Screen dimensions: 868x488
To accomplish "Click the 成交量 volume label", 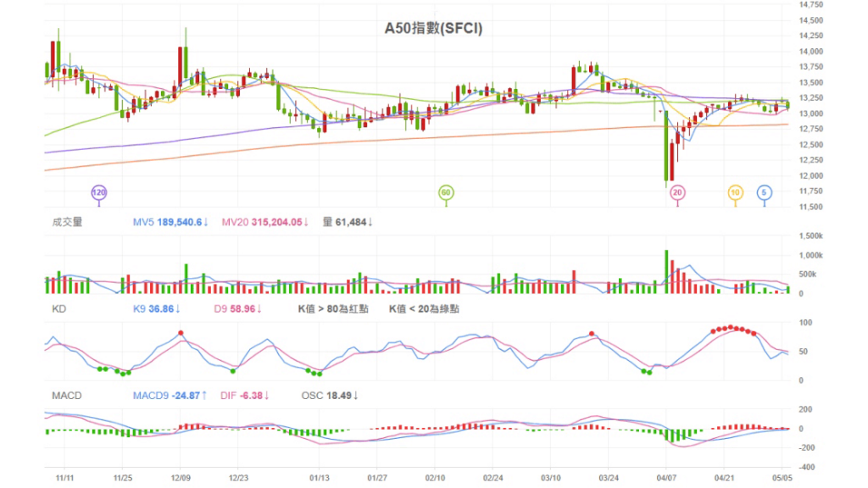I will coord(67,222).
